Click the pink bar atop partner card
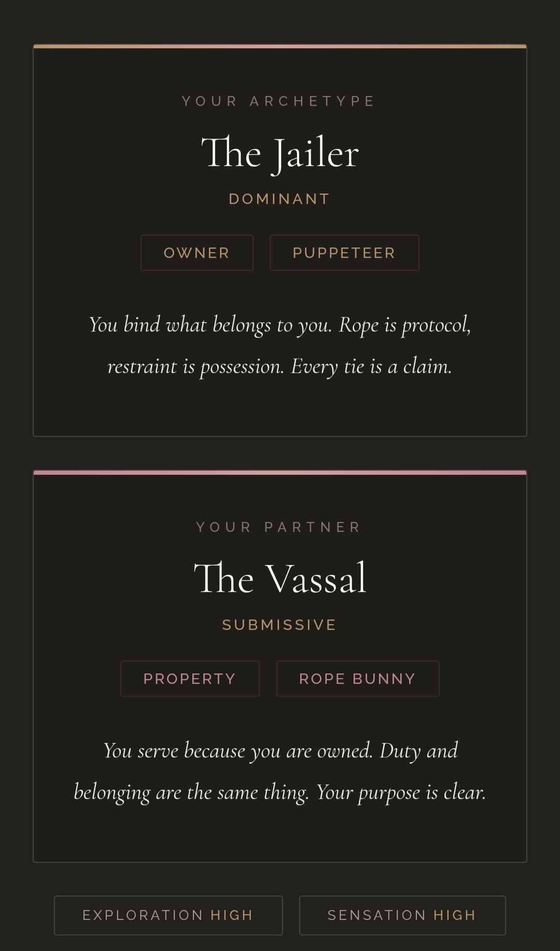 click(280, 473)
